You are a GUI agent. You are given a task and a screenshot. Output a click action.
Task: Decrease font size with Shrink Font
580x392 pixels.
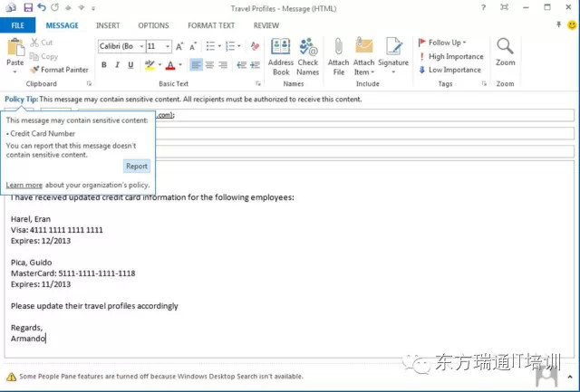[x=192, y=46]
